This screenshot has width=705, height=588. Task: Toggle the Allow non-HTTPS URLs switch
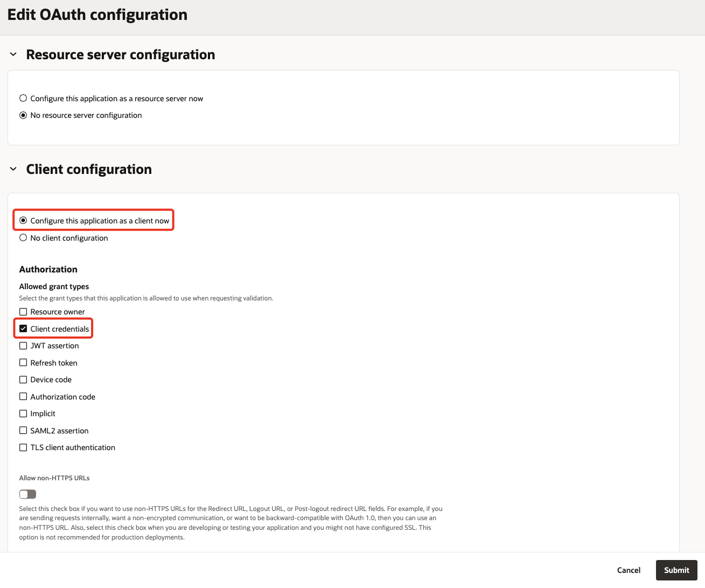27,494
